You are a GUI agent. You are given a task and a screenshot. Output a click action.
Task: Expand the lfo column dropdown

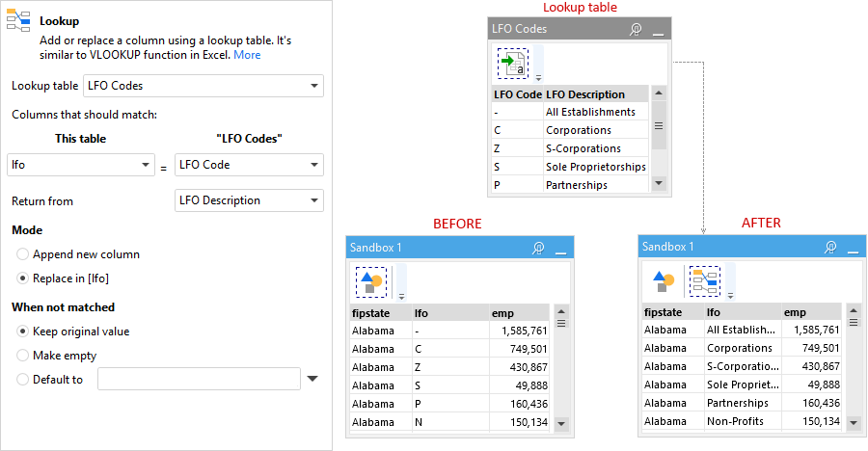(81, 165)
